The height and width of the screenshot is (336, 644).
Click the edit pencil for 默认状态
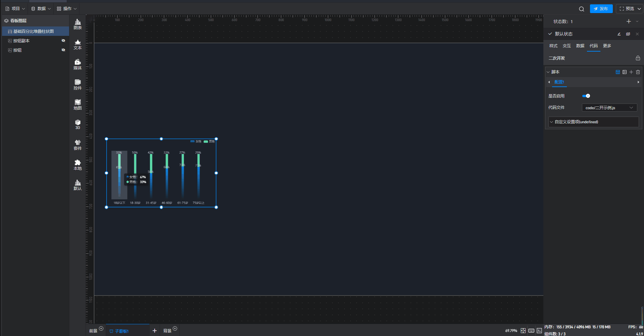coord(619,34)
